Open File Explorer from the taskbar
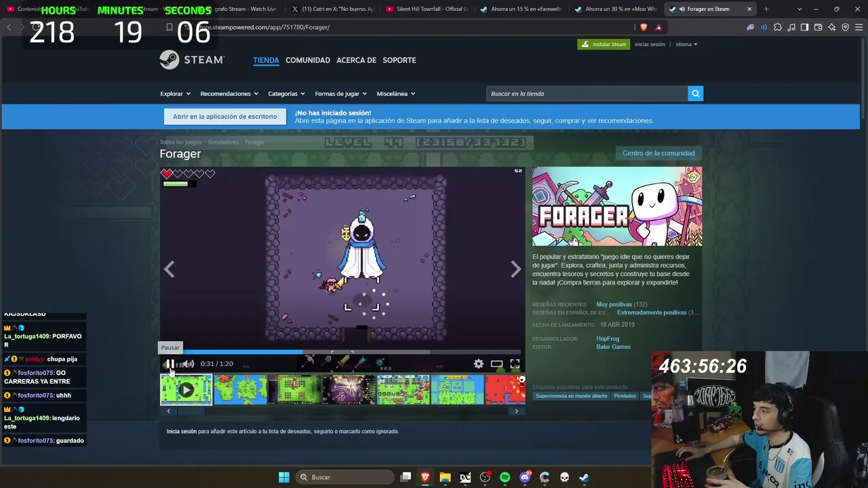This screenshot has height=488, width=868. click(x=445, y=477)
